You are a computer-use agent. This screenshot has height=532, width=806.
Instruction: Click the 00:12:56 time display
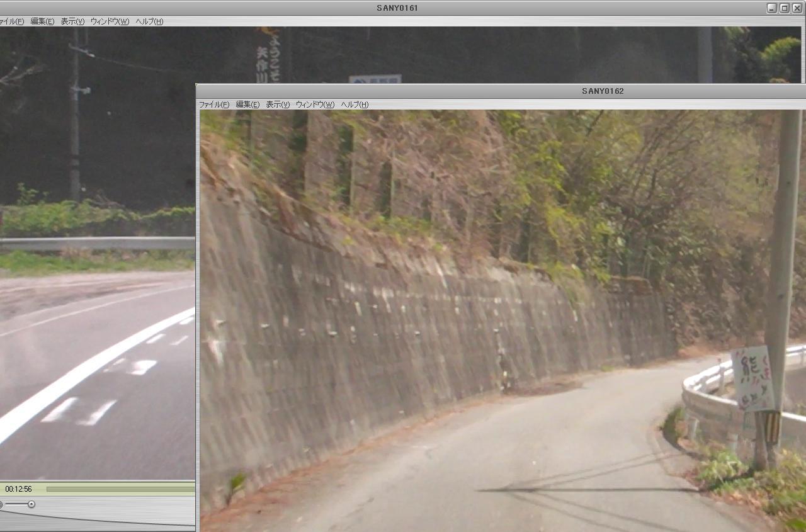click(18, 489)
